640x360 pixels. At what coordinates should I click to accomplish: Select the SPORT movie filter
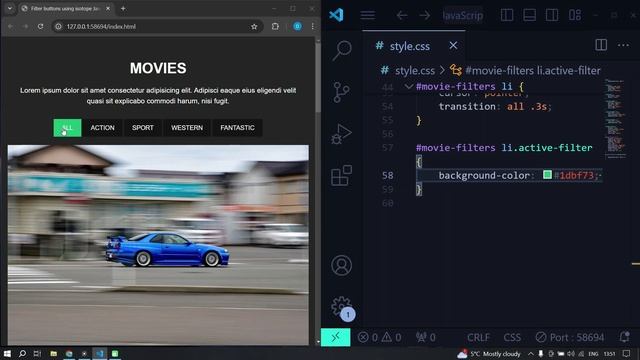[143, 128]
